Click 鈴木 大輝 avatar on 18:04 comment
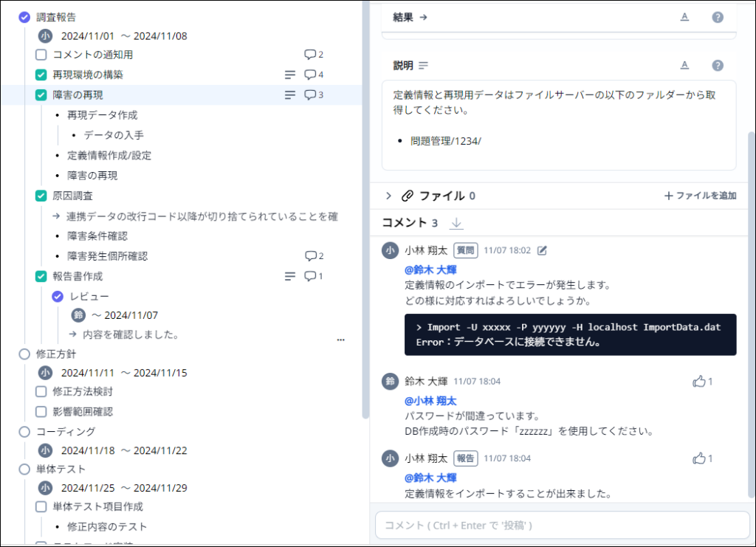The image size is (756, 547). (390, 381)
